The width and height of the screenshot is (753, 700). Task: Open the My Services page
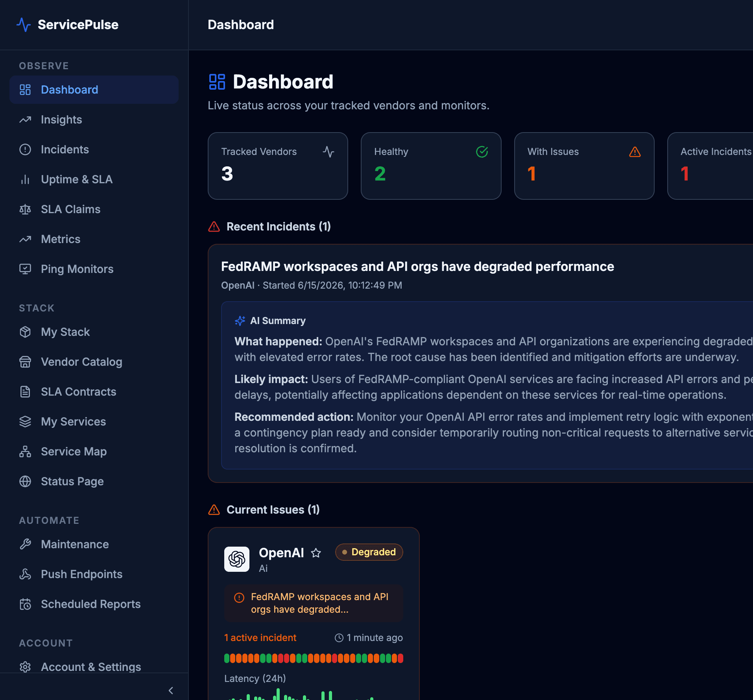click(94, 422)
